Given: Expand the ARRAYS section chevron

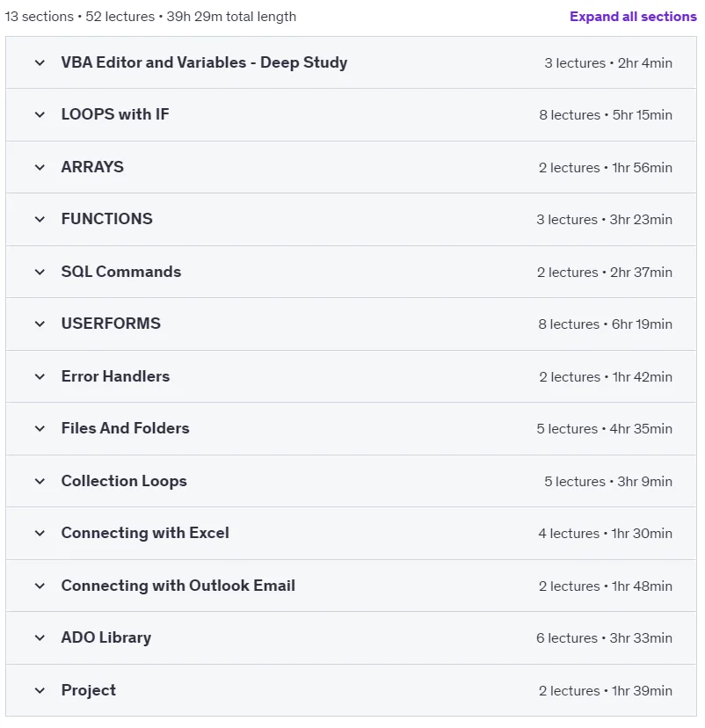Looking at the screenshot, I should point(40,167).
